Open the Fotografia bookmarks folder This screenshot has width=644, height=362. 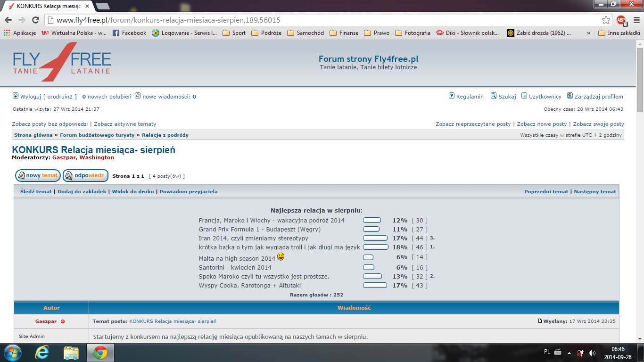413,33
